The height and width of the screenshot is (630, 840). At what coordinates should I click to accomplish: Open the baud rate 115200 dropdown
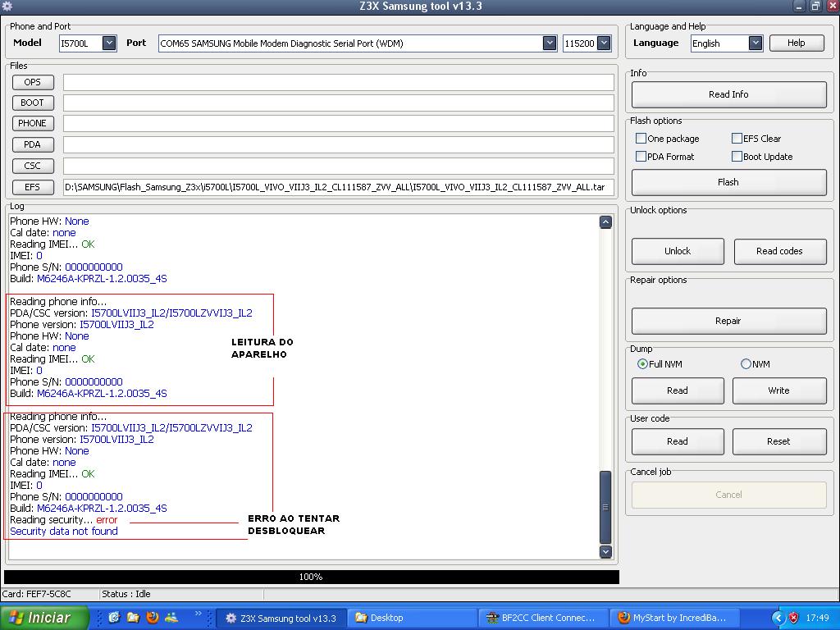click(604, 43)
